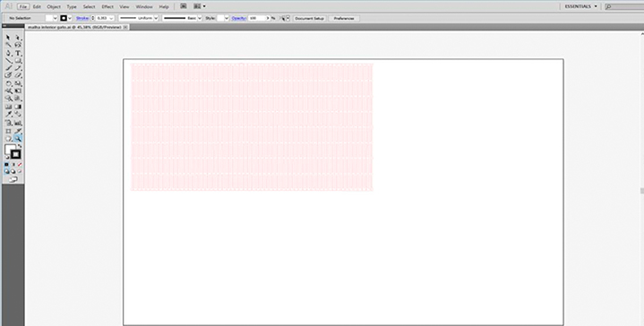644x326 pixels.
Task: Open the Stroke panel link
Action: click(x=82, y=19)
